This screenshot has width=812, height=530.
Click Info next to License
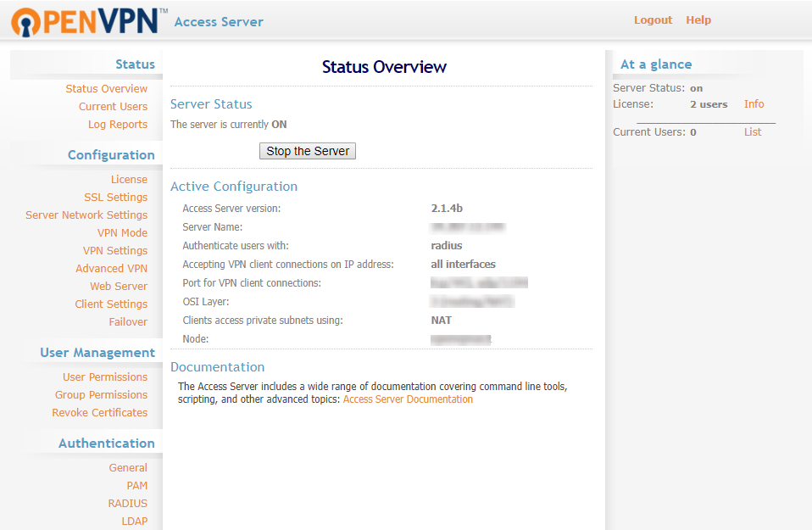754,103
